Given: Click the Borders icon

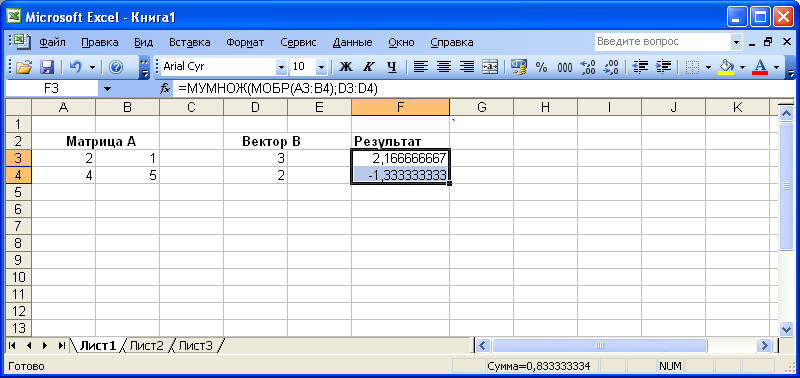Looking at the screenshot, I should pos(692,67).
